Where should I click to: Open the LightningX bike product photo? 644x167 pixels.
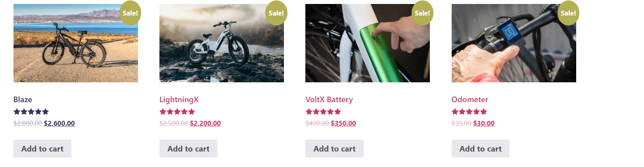click(221, 43)
